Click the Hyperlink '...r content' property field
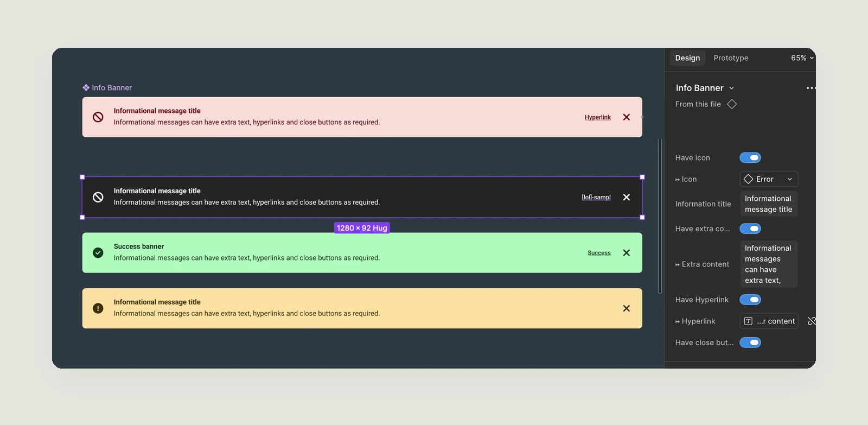The height and width of the screenshot is (425, 868). point(769,321)
